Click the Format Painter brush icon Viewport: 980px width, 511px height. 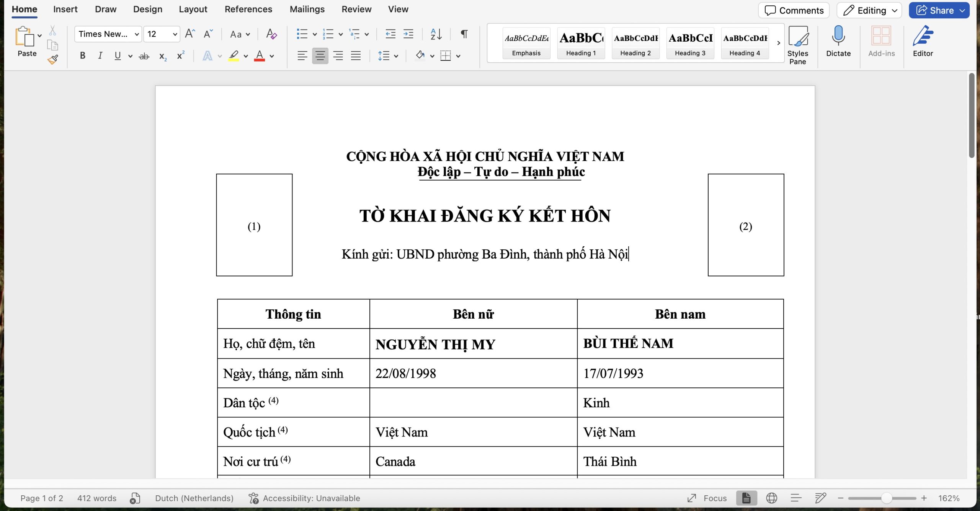pyautogui.click(x=53, y=60)
